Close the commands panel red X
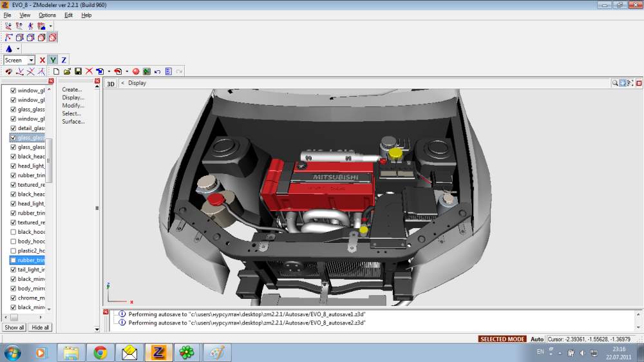The width and height of the screenshot is (644, 362). (97, 81)
